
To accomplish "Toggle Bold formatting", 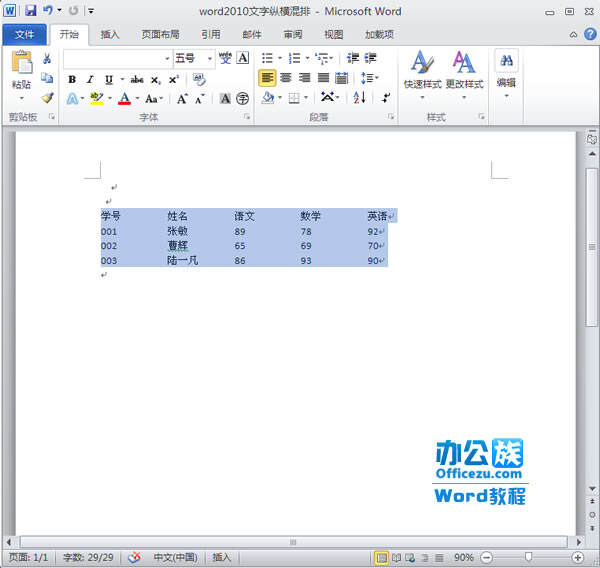I will point(72,80).
